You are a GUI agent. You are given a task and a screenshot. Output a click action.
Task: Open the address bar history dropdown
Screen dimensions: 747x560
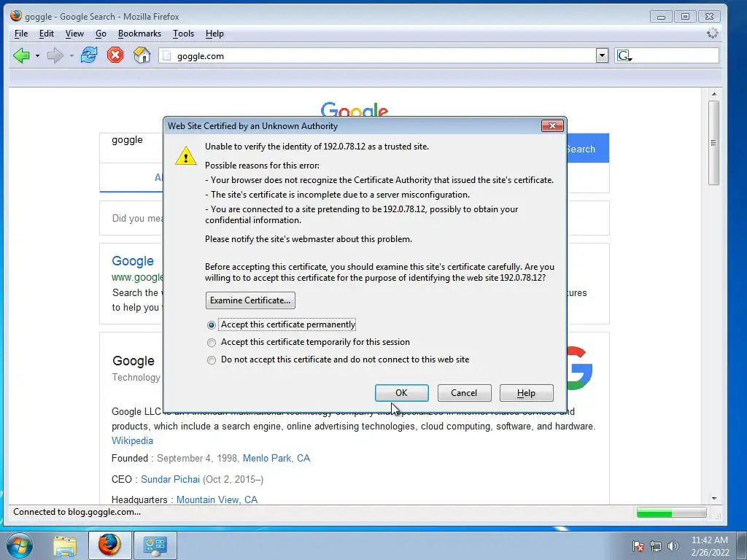tap(602, 55)
